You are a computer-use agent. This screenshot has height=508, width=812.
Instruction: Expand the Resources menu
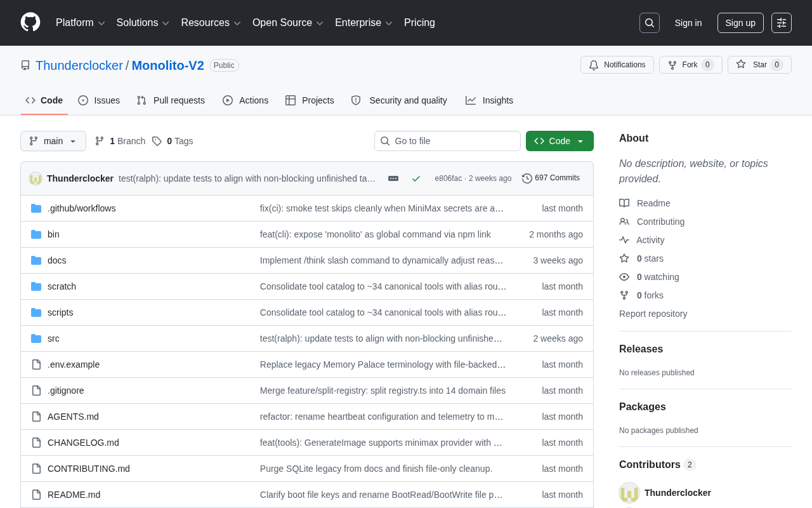[x=211, y=23]
